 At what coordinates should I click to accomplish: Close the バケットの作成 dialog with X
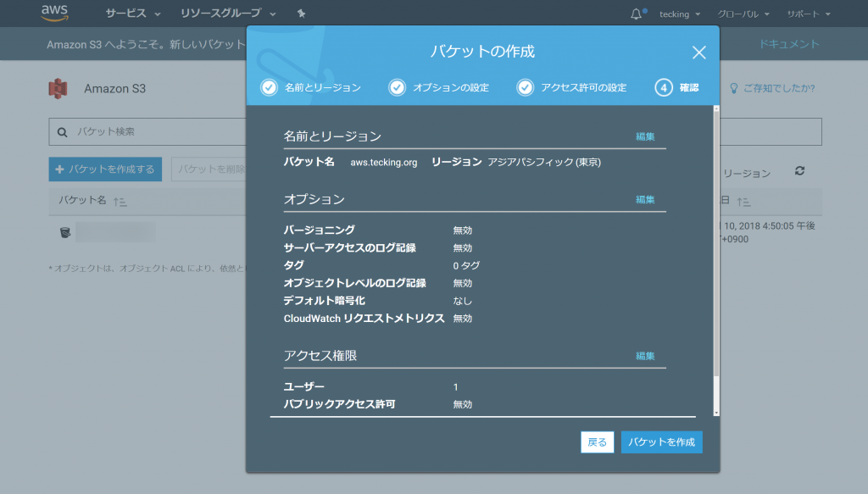(x=699, y=53)
